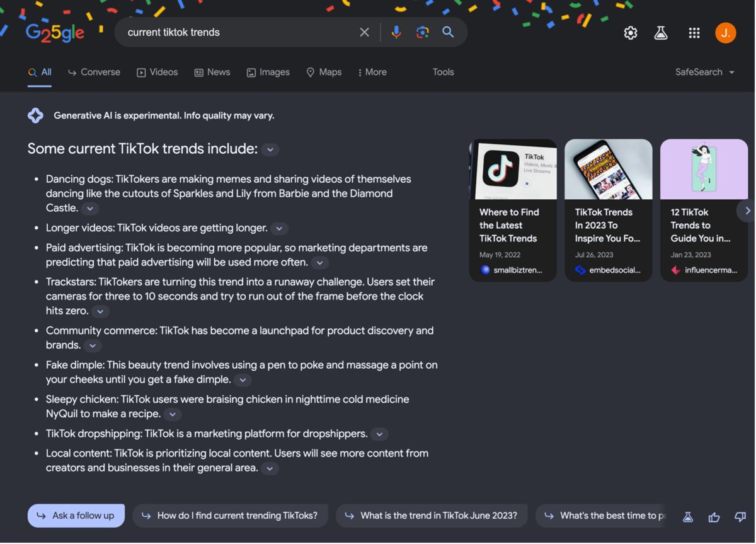Give thumbs down to the AI answer
The width and height of the screenshot is (756, 544).
click(740, 517)
